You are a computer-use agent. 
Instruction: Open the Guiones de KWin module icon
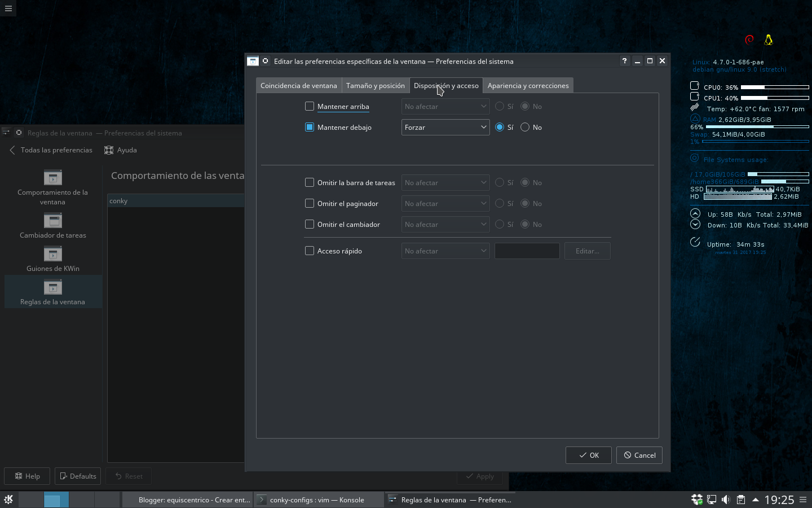click(53, 253)
